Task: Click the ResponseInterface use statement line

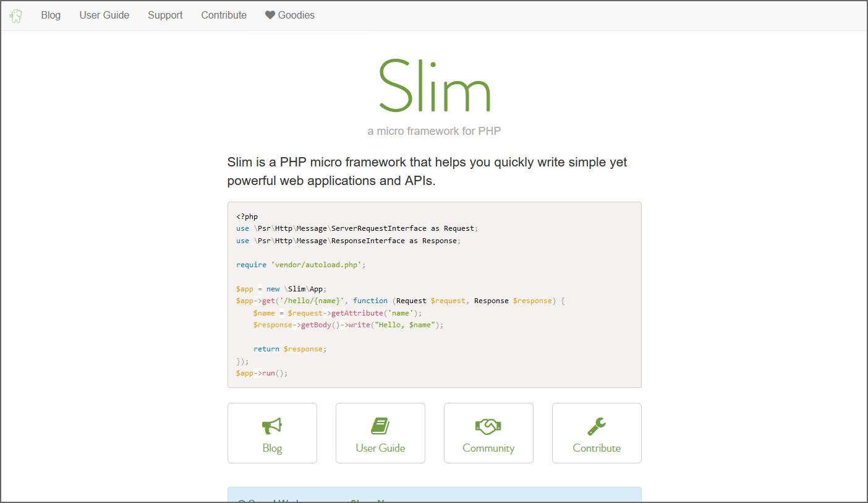Action: (x=349, y=241)
